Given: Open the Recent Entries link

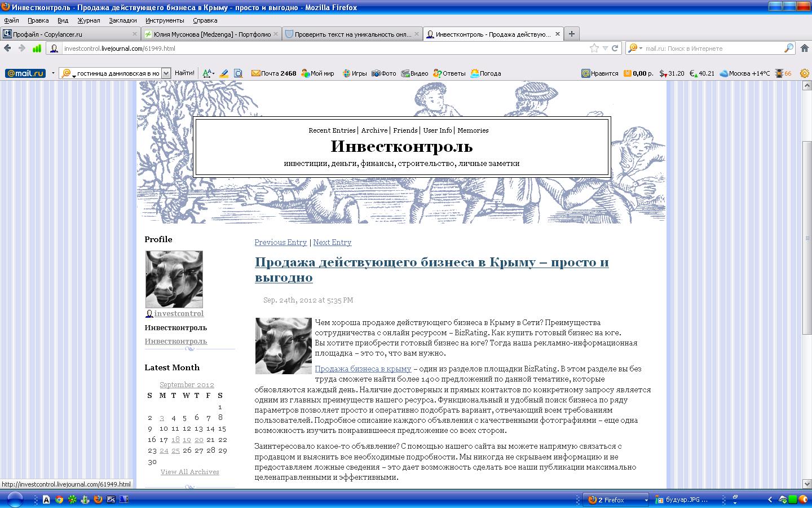Looking at the screenshot, I should point(332,130).
